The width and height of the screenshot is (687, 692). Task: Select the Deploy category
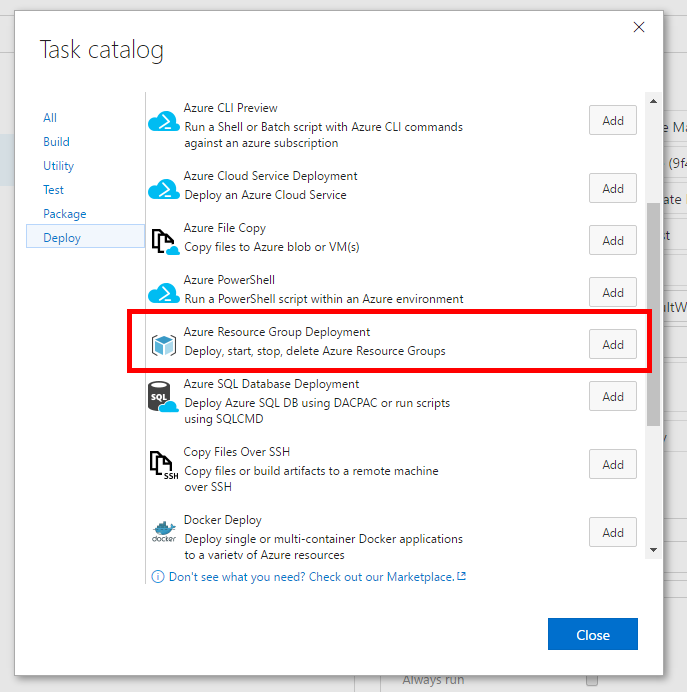tap(85, 236)
